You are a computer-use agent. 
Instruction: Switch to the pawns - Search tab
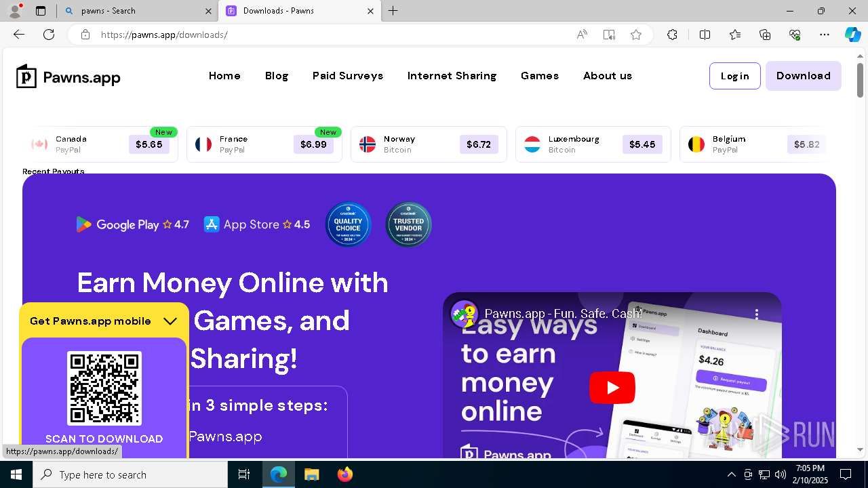[x=136, y=11]
